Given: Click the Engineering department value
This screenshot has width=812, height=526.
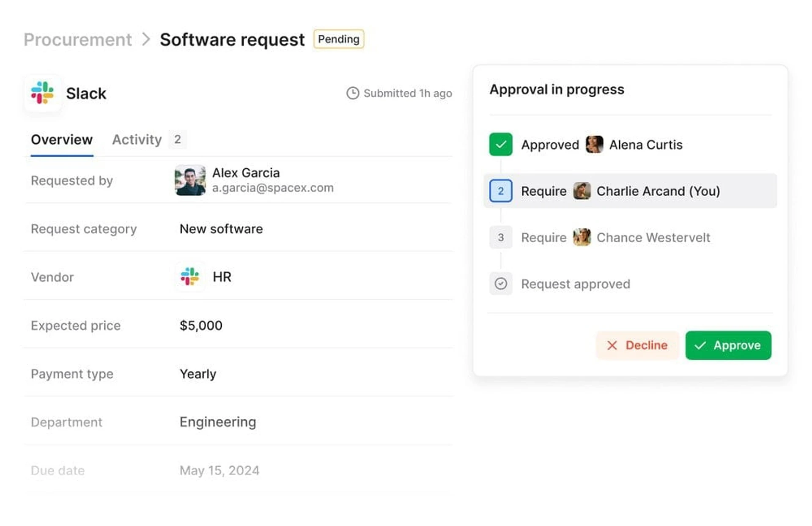Looking at the screenshot, I should click(x=218, y=422).
